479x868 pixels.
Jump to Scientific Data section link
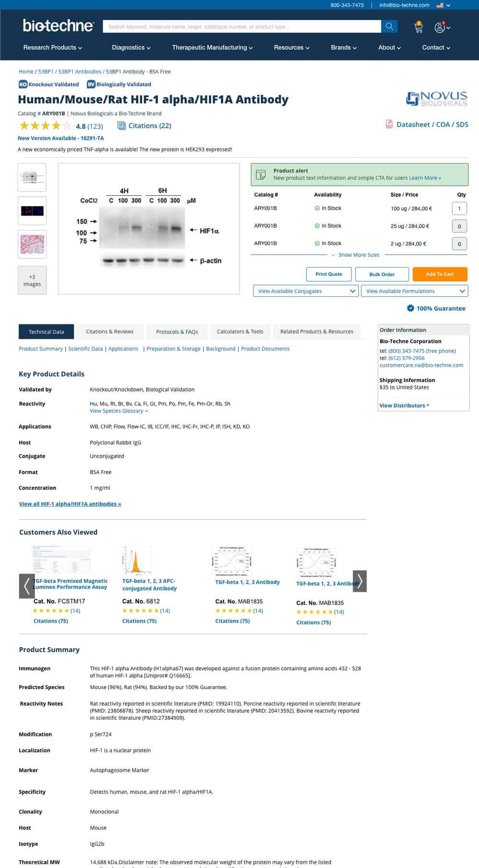click(x=85, y=349)
